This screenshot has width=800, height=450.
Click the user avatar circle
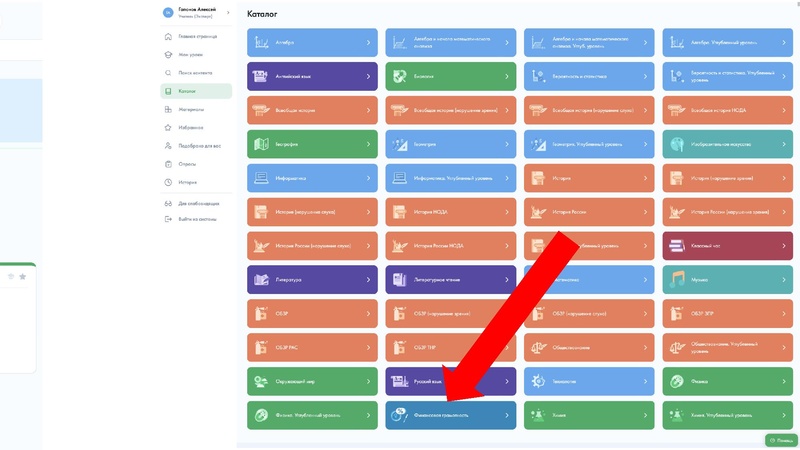coord(167,13)
